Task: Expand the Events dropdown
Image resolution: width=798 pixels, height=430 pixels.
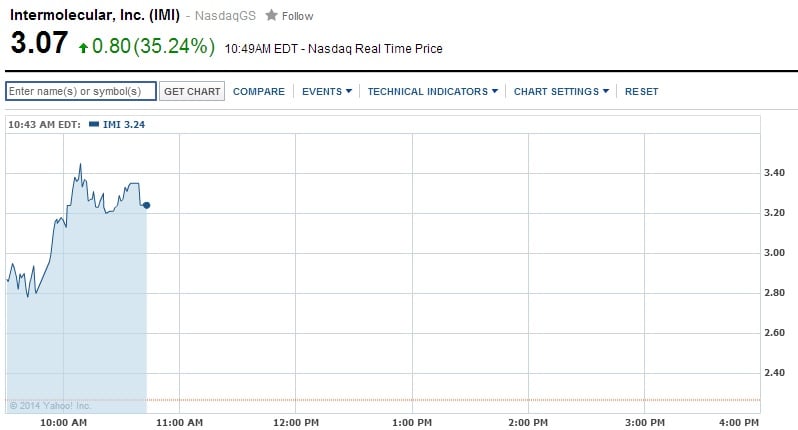Action: pos(327,92)
